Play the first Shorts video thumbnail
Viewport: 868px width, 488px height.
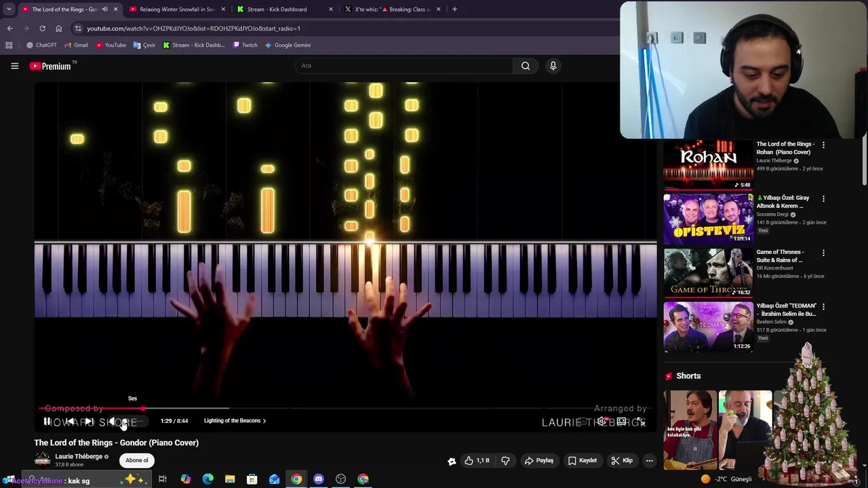689,430
